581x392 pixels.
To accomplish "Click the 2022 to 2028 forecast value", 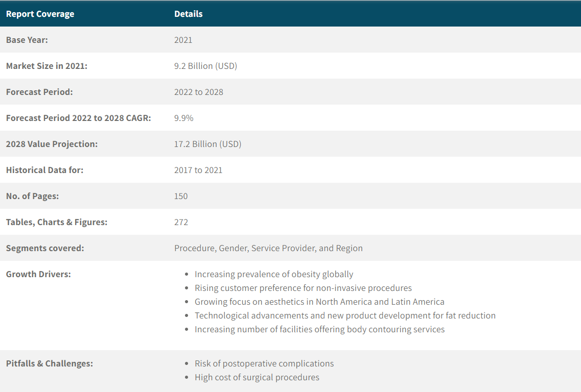I will click(198, 92).
